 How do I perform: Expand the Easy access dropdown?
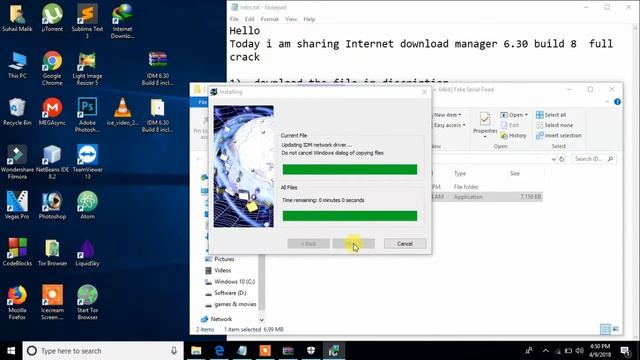click(449, 125)
